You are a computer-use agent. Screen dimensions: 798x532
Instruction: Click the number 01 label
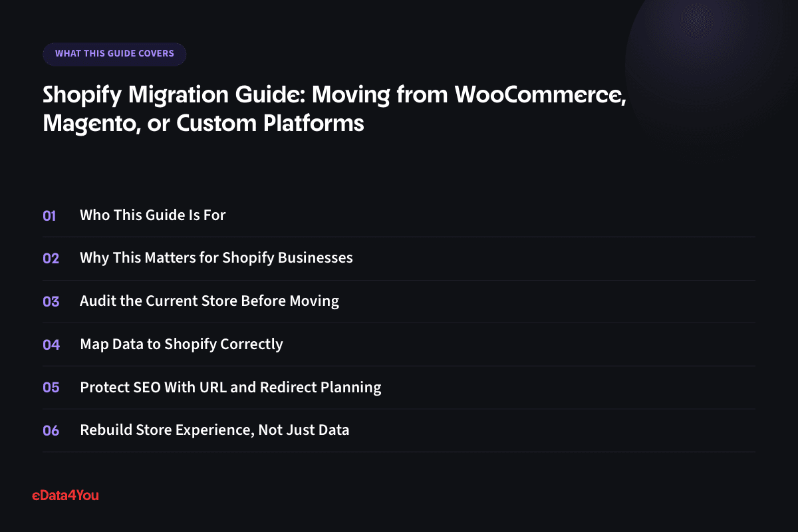pos(50,215)
